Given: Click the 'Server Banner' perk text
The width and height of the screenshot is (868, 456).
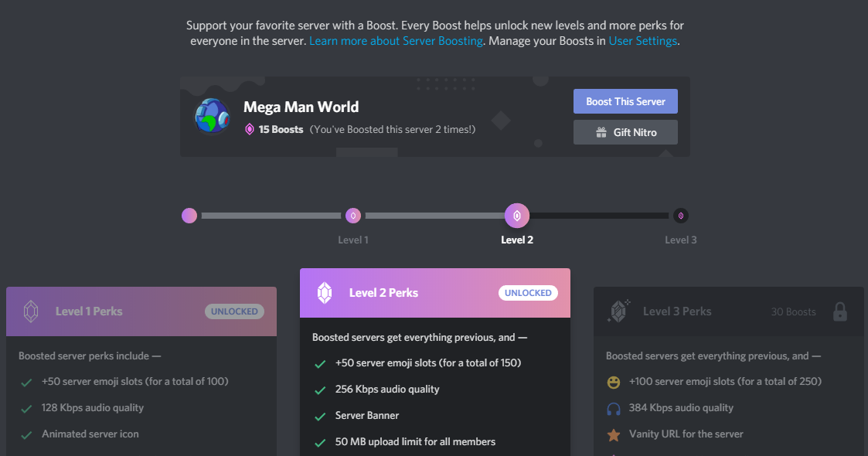Looking at the screenshot, I should point(367,416).
